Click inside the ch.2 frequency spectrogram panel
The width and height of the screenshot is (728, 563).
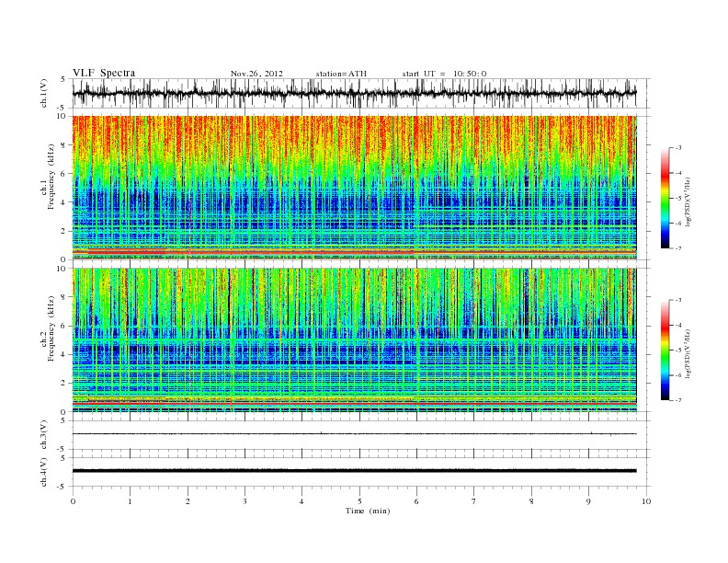tap(361, 339)
